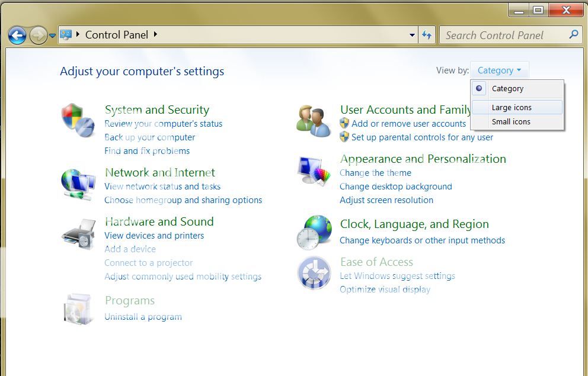Open Hardware and Sound category
Screen dimensions: 588x376
click(x=159, y=221)
